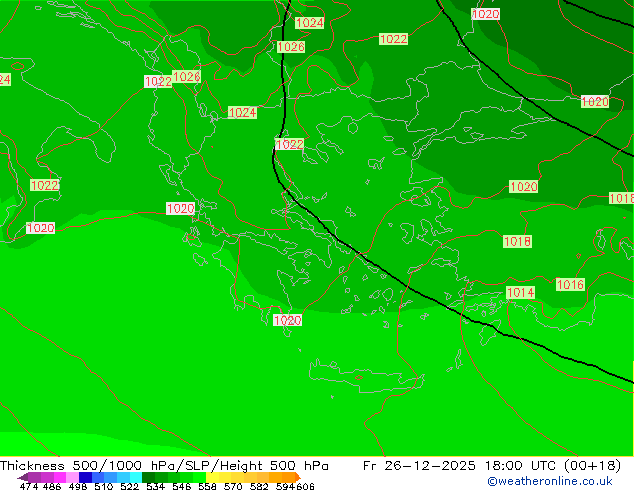Click the legend value 486
This screenshot has height=490, width=634.
(x=52, y=486)
